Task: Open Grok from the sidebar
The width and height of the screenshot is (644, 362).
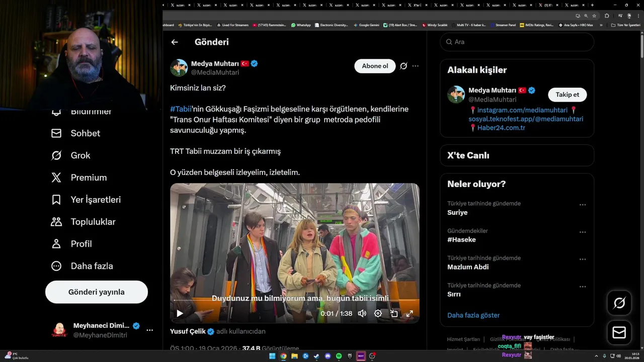Action: [x=70, y=155]
